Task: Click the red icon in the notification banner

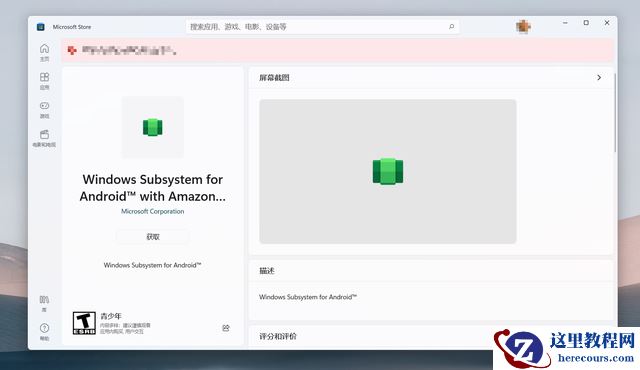Action: (72, 50)
